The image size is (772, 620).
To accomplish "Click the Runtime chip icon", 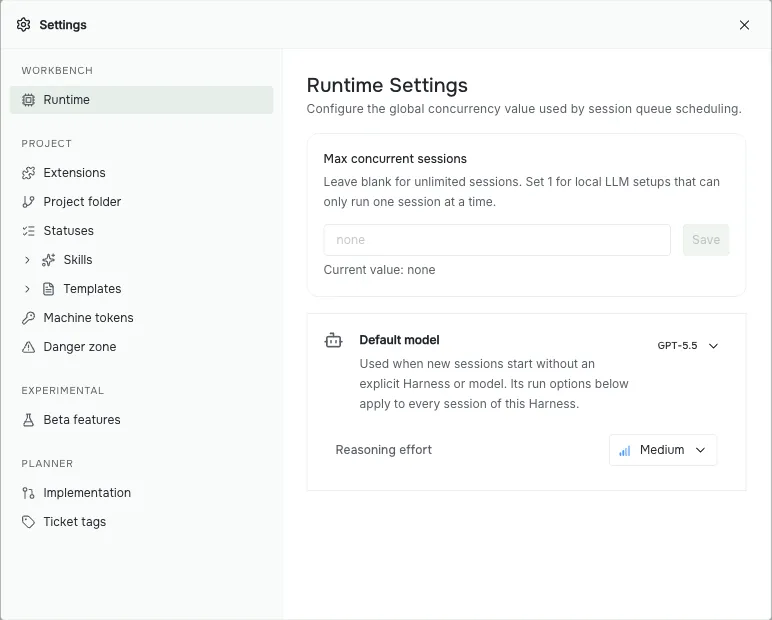I will (x=29, y=100).
